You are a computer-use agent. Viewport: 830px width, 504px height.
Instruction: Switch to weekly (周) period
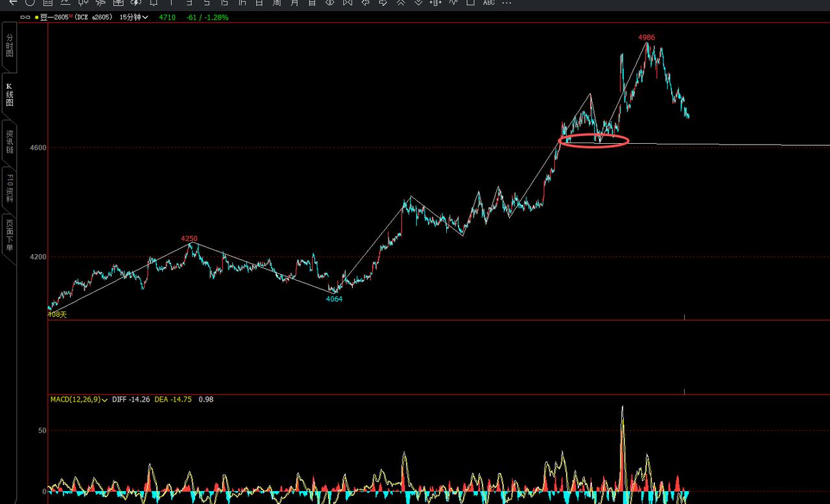pyautogui.click(x=277, y=3)
